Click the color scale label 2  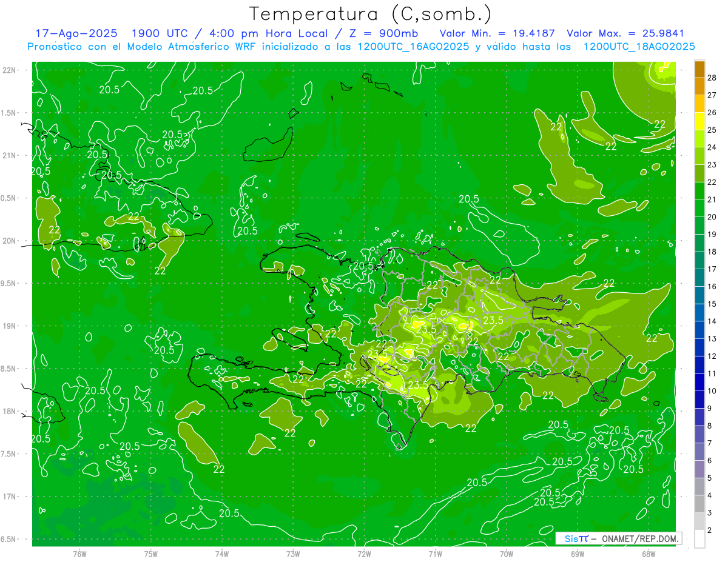pyautogui.click(x=710, y=530)
